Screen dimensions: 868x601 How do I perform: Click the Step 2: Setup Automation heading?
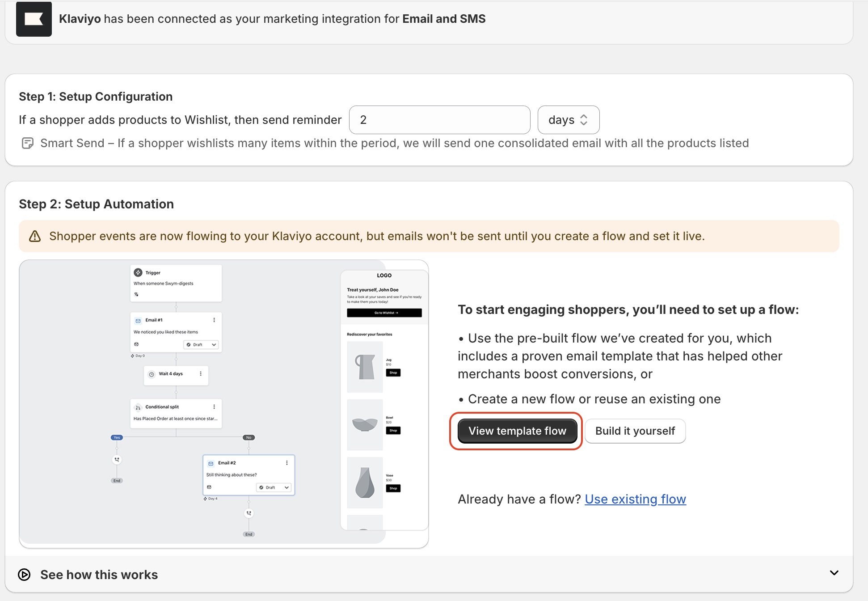(96, 204)
